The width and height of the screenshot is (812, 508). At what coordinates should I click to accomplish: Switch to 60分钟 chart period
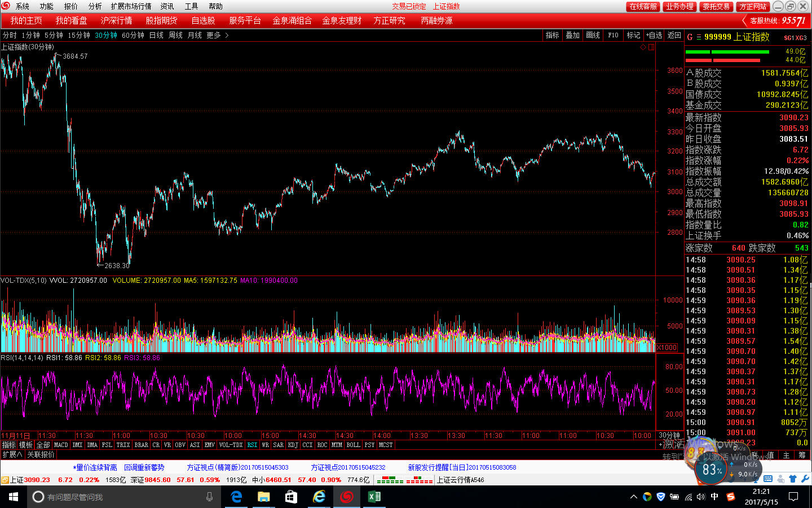click(133, 35)
